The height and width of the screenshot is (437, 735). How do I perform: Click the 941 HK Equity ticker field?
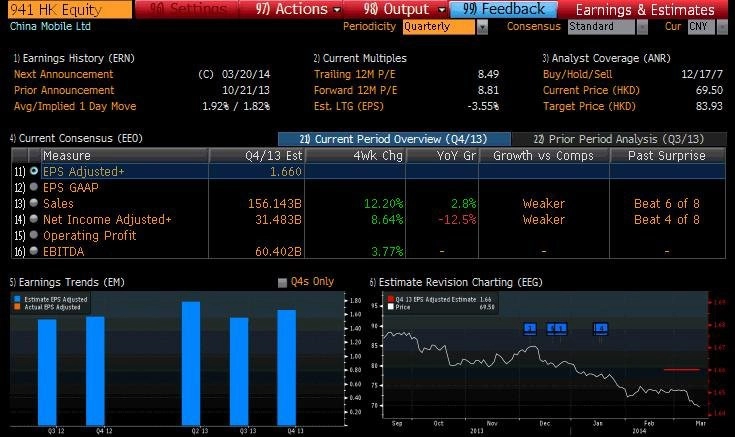pos(70,9)
